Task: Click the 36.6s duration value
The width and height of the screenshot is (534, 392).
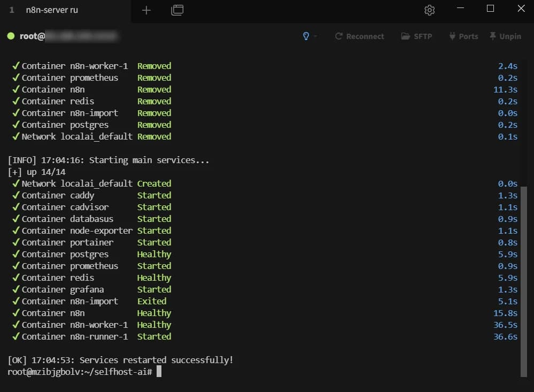Action: pos(505,336)
